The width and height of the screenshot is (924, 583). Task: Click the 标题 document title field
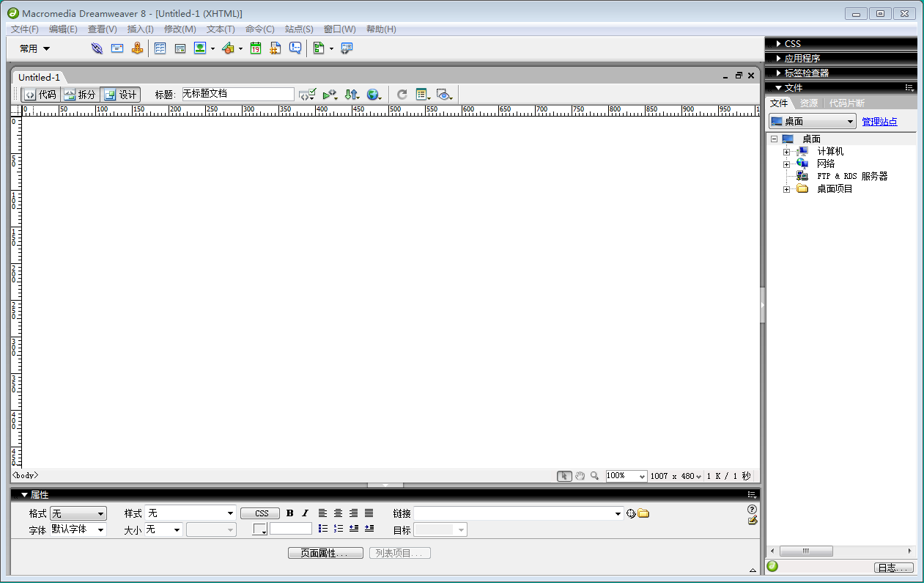pos(237,95)
